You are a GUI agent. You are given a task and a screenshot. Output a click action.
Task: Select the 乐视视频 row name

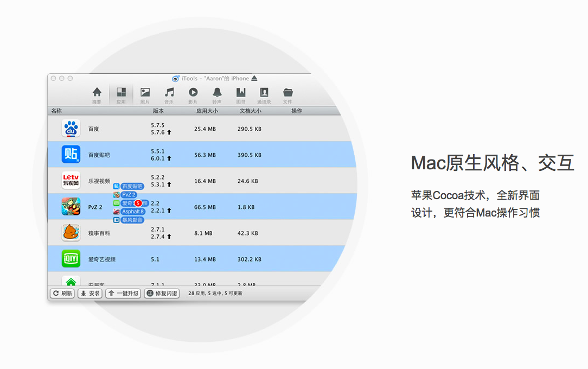coord(99,181)
